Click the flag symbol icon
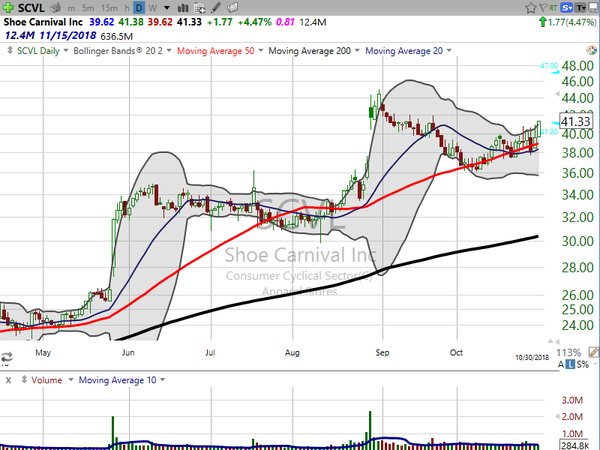The height and width of the screenshot is (450, 600). (x=543, y=8)
